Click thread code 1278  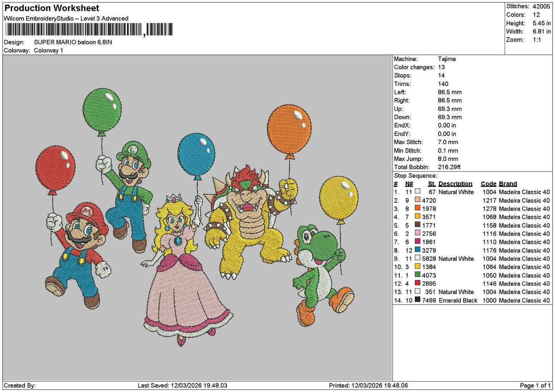click(489, 209)
